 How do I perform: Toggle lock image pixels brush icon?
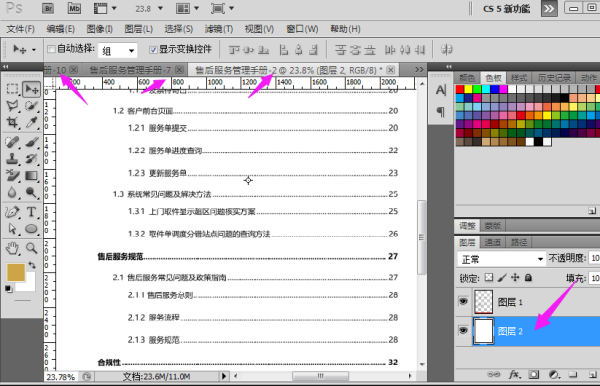coord(502,277)
